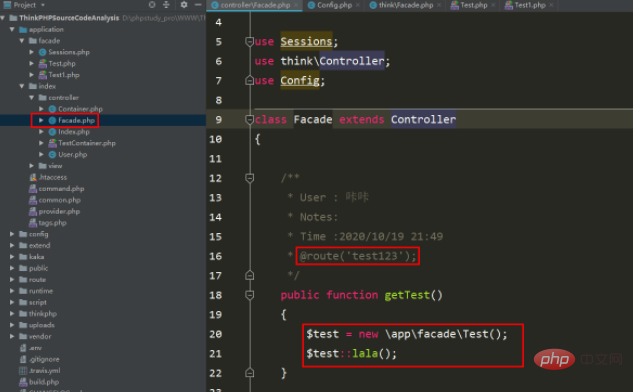Open Project panel settings gear
Image resolution: width=633 pixels, height=392 pixels.
184,5
